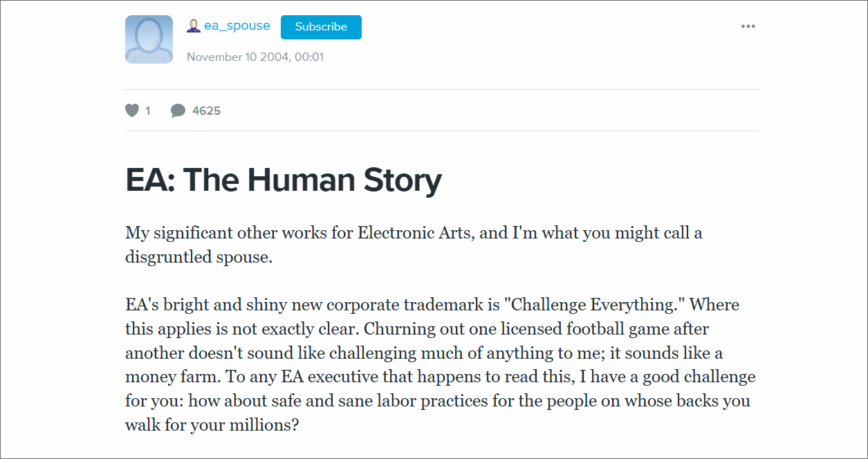Open the ea_spouse username link

(237, 26)
